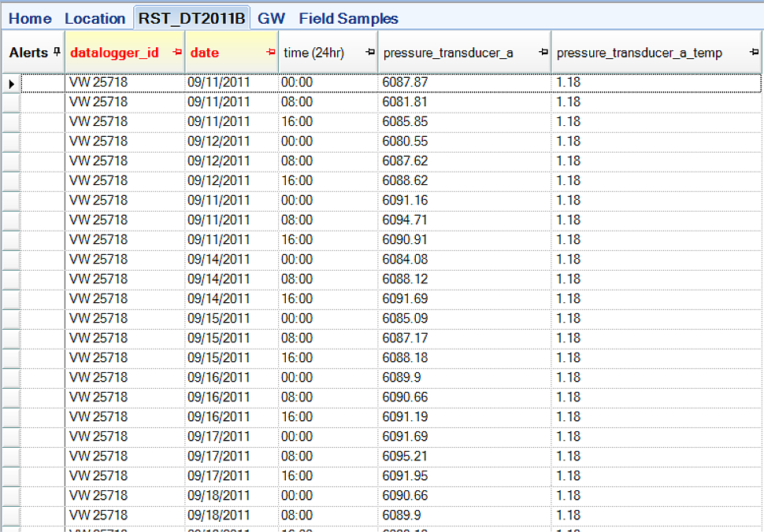The width and height of the screenshot is (764, 532).
Task: Select the cell with pressure value 6094.71
Action: [x=463, y=220]
